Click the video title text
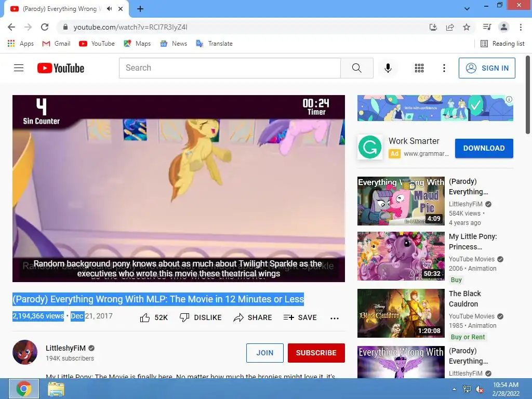The height and width of the screenshot is (399, 532). 158,299
